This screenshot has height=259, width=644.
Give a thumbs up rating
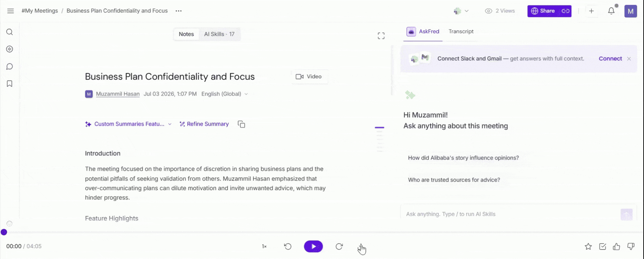tap(616, 247)
